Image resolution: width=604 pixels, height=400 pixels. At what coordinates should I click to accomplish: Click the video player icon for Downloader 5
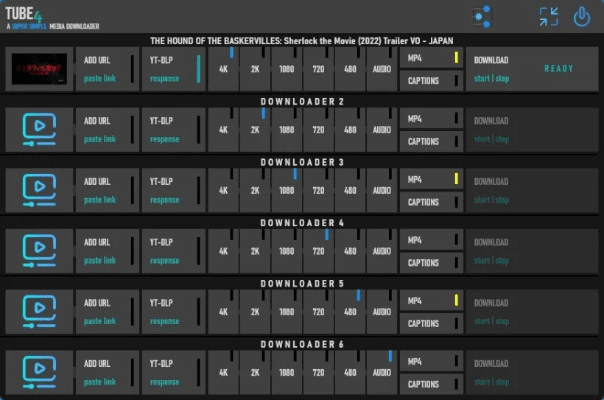pyautogui.click(x=39, y=310)
